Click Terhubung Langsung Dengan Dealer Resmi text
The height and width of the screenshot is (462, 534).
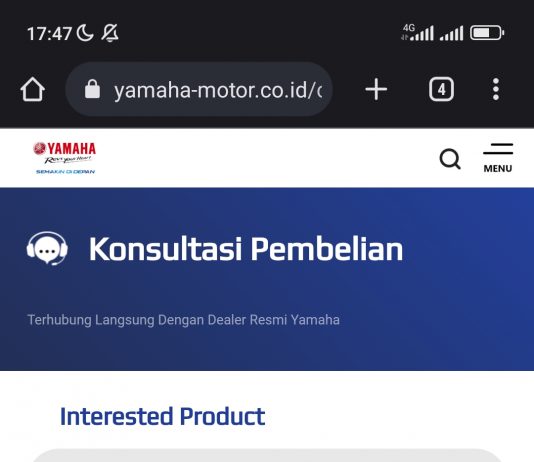pyautogui.click(x=158, y=320)
